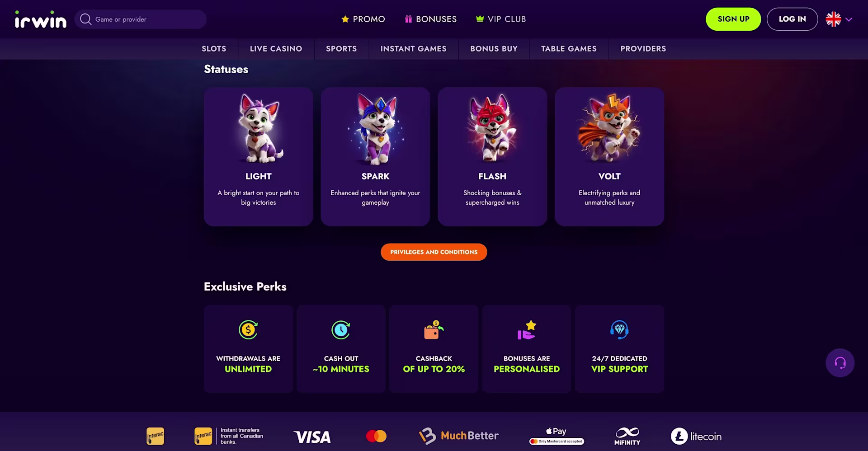The height and width of the screenshot is (451, 868).
Task: Open the Bonuses menu item
Action: click(431, 19)
